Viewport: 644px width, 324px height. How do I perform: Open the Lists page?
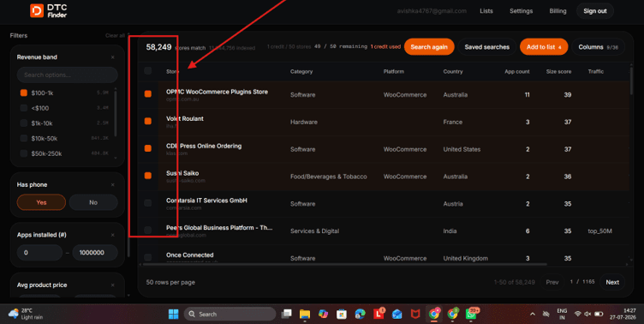pyautogui.click(x=486, y=11)
